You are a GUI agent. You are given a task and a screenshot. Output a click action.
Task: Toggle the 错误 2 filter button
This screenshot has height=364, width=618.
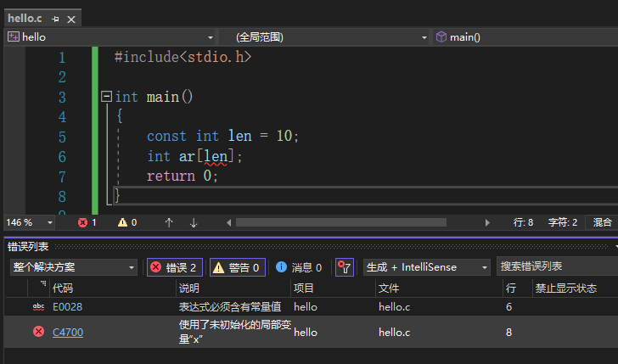pos(175,267)
